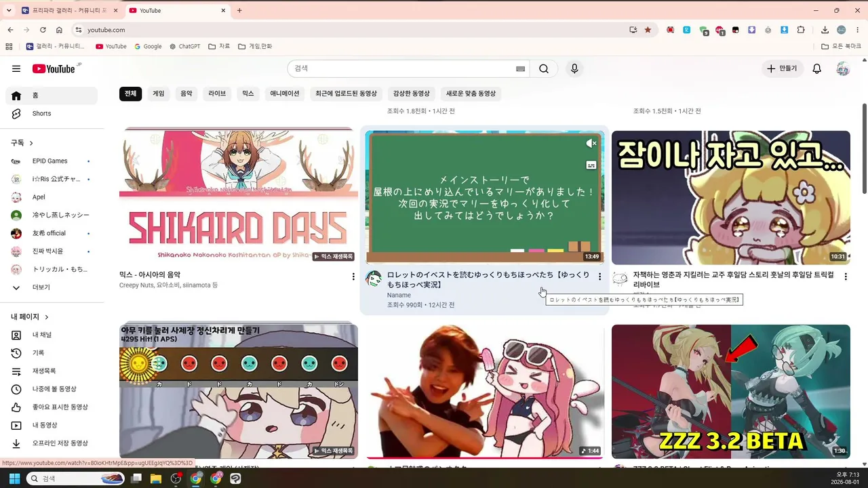Select the 게임 filter chip
This screenshot has width=868, height=488.
159,94
